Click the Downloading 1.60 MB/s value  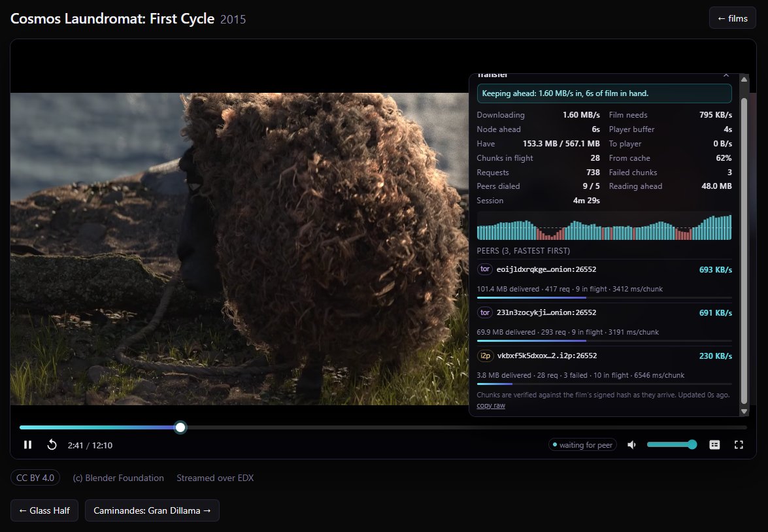(581, 114)
